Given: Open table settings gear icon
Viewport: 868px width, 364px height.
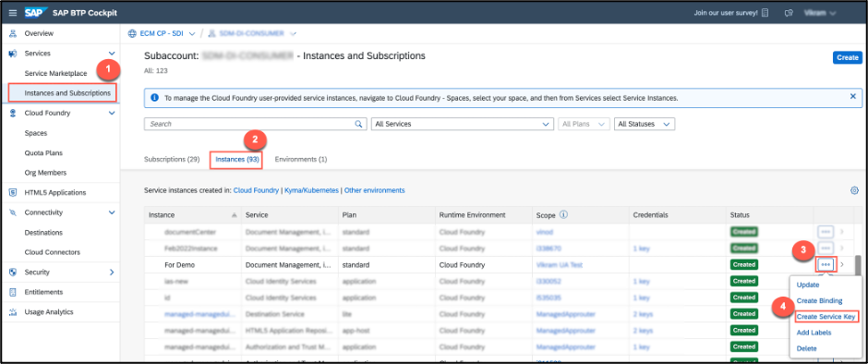Looking at the screenshot, I should [854, 190].
